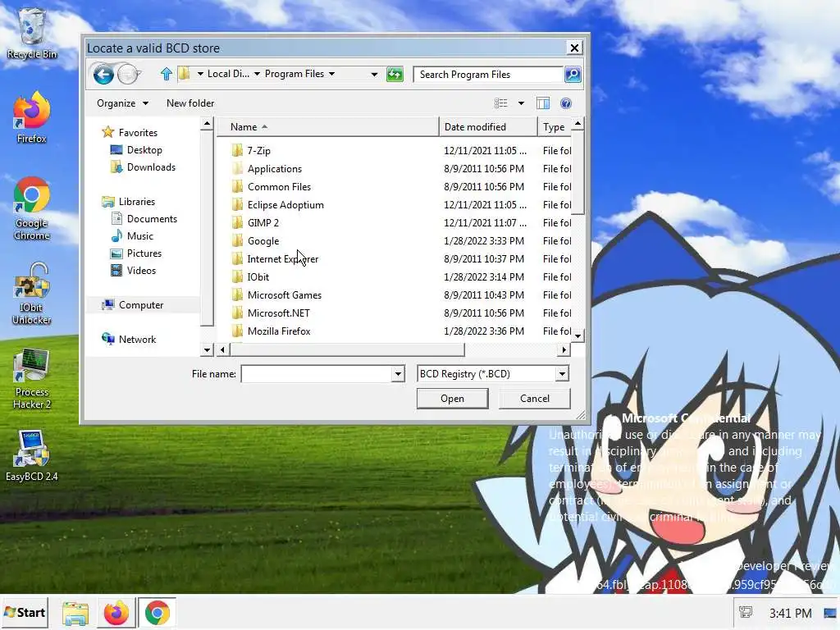Cancel the BCD store dialog

534,399
